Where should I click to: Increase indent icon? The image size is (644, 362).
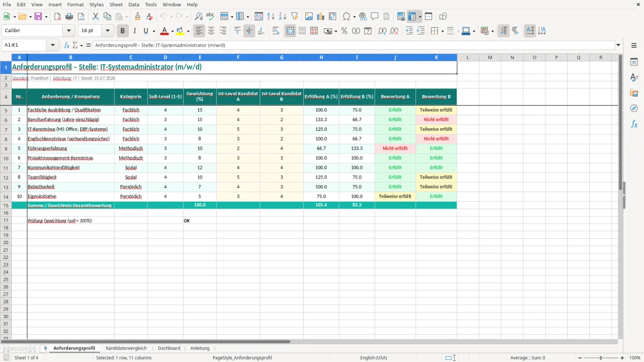coord(409,31)
